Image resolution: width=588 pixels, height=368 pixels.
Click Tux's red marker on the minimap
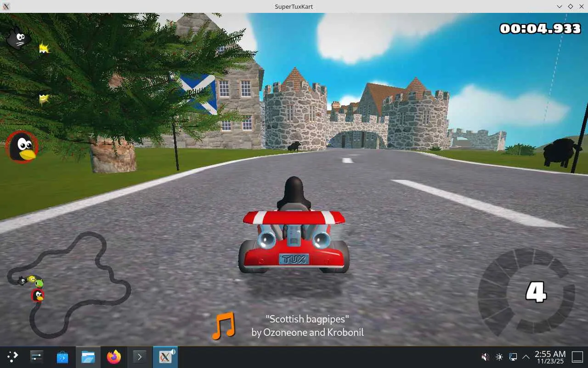click(38, 295)
